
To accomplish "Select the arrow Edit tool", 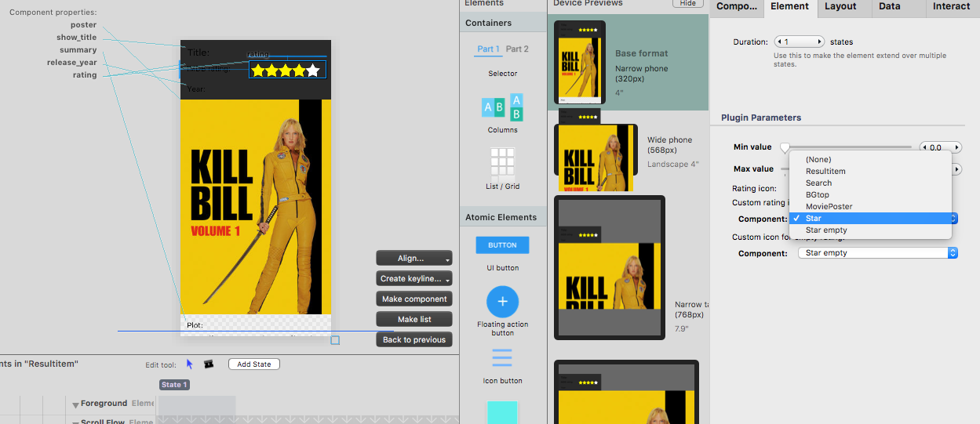I will 189,364.
